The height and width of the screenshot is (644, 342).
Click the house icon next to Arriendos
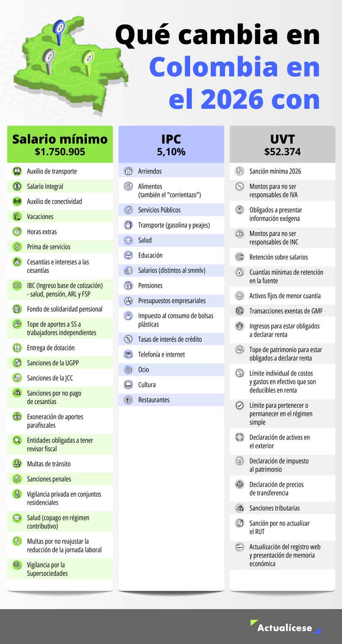click(128, 171)
